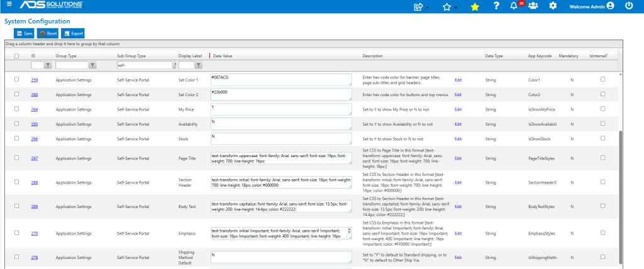Viewport: 644px width, 269px height.
Task: Click the Display Label filter funnel icon
Action: click(198, 65)
